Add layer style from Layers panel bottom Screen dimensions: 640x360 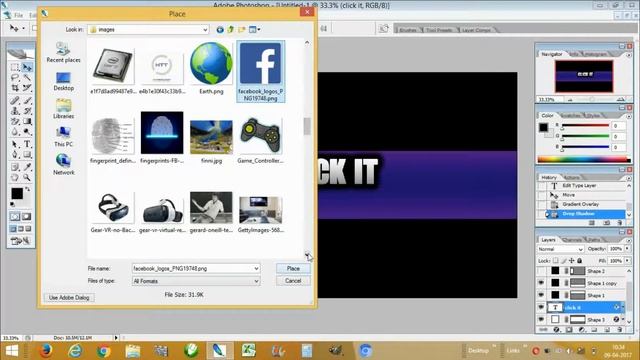557,329
